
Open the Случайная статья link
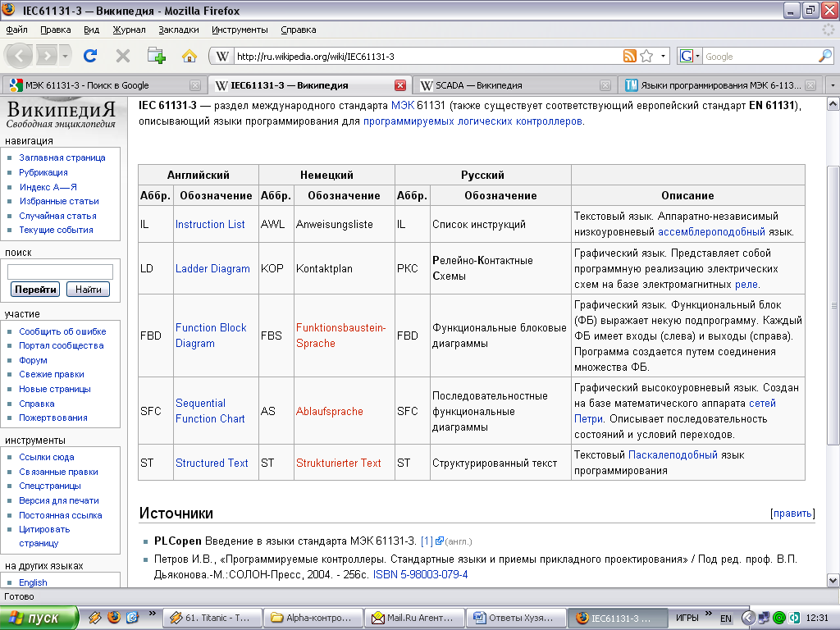pyautogui.click(x=57, y=216)
